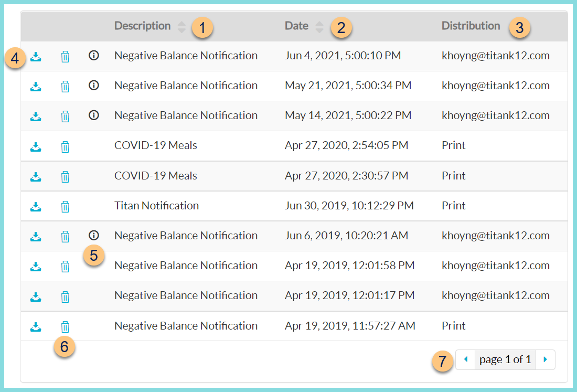The image size is (577, 392).
Task: Download the Apr 19, 2019, 12:01:58 PM notification
Action: 36,266
